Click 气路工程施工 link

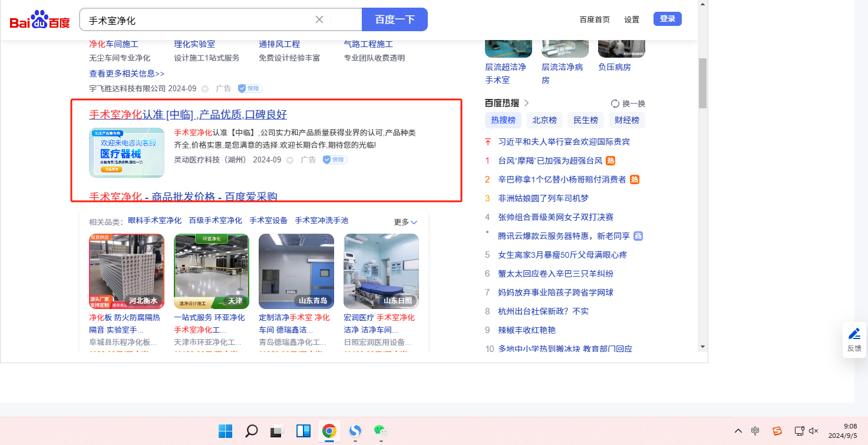pyautogui.click(x=368, y=44)
